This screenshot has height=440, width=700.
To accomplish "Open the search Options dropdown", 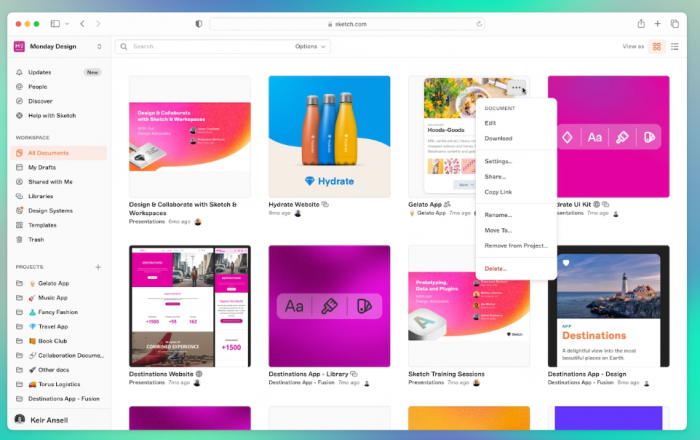I will tap(310, 46).
